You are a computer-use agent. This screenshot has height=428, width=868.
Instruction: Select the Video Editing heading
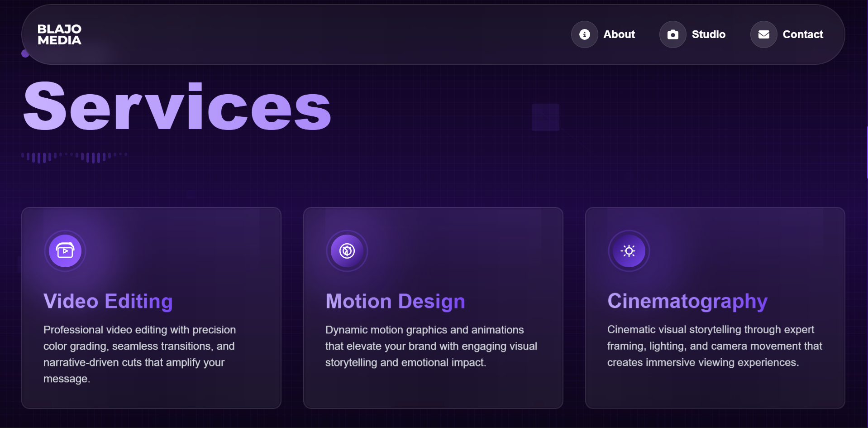(x=108, y=302)
